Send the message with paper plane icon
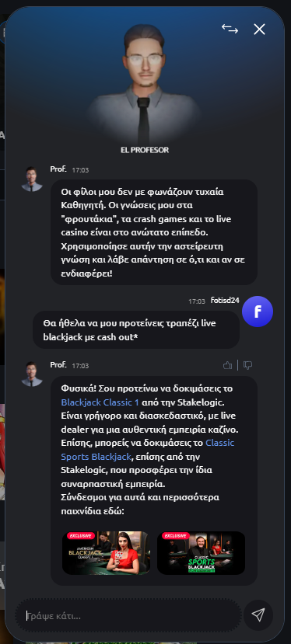The height and width of the screenshot is (644, 291). (x=258, y=614)
